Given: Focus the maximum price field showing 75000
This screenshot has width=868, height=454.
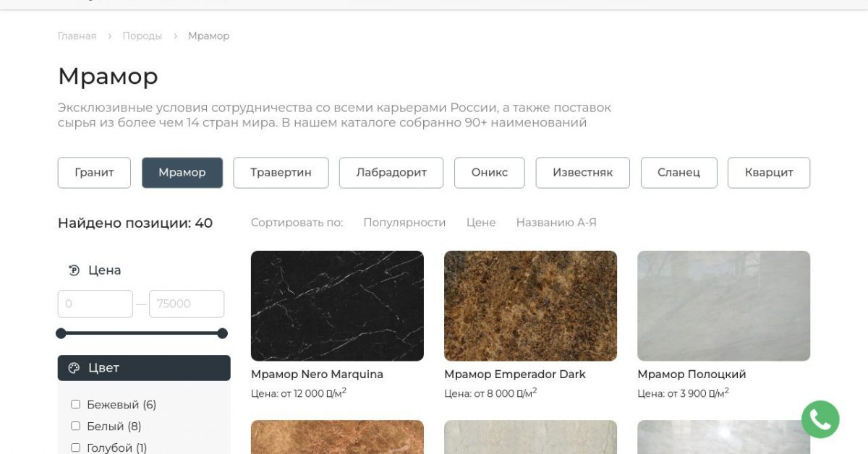Looking at the screenshot, I should [x=187, y=304].
